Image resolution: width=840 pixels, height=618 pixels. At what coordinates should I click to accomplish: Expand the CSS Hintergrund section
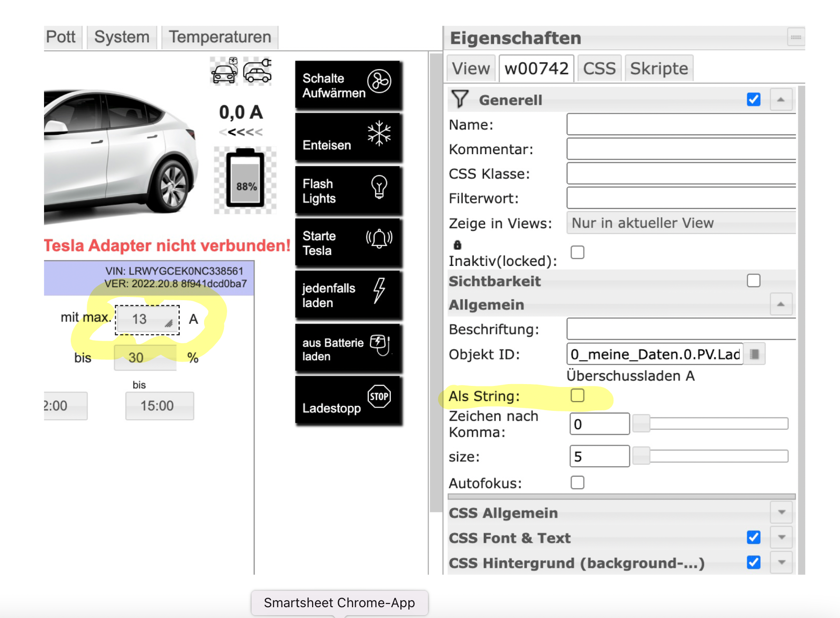781,562
